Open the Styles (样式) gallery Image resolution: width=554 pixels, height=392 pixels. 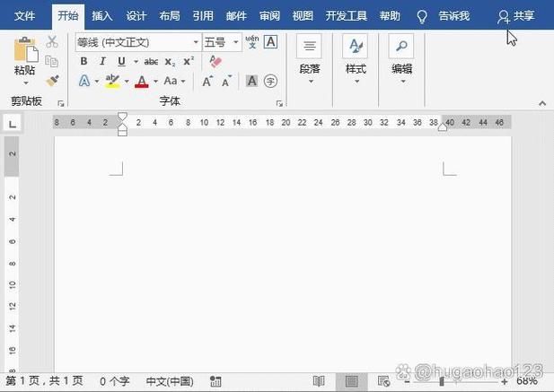click(x=356, y=58)
